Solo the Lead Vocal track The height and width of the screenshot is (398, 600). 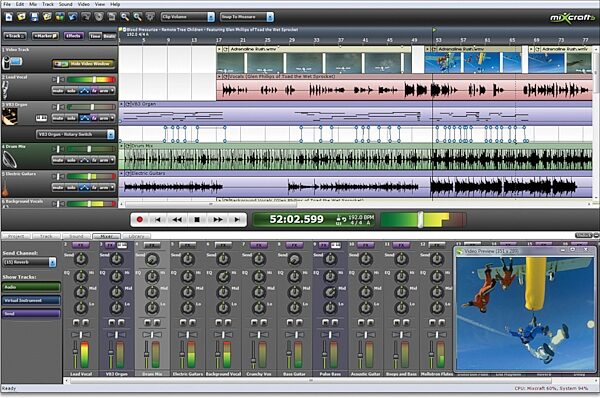(72, 91)
